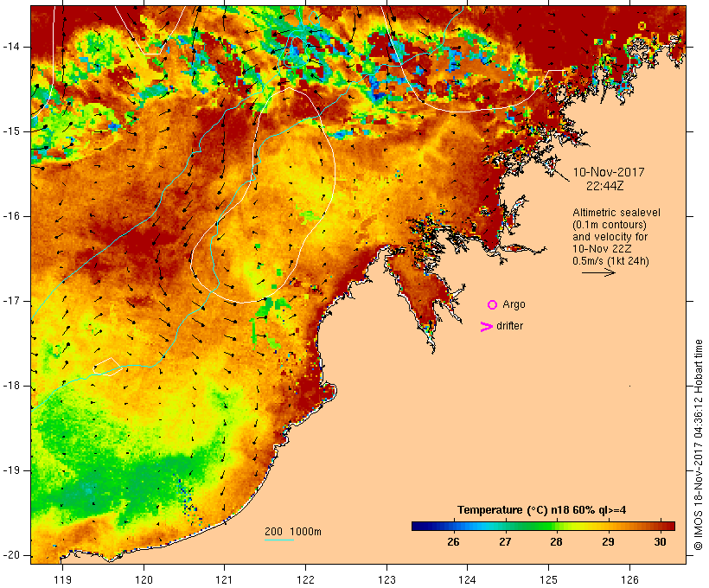Click the '0.5m/s (1kt 24h)' text

[610, 261]
